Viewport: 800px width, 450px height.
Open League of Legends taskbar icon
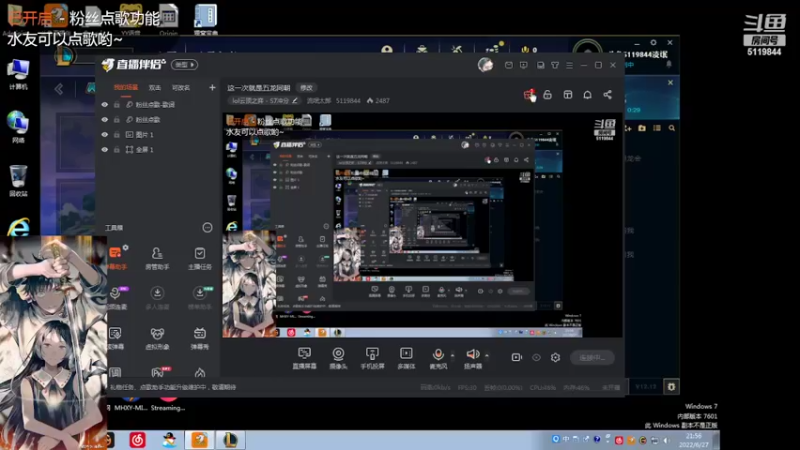point(230,439)
